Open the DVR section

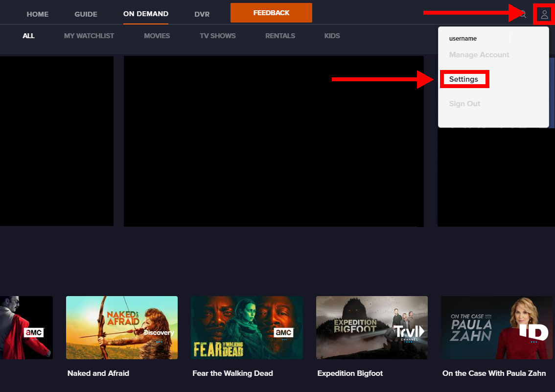coord(202,14)
